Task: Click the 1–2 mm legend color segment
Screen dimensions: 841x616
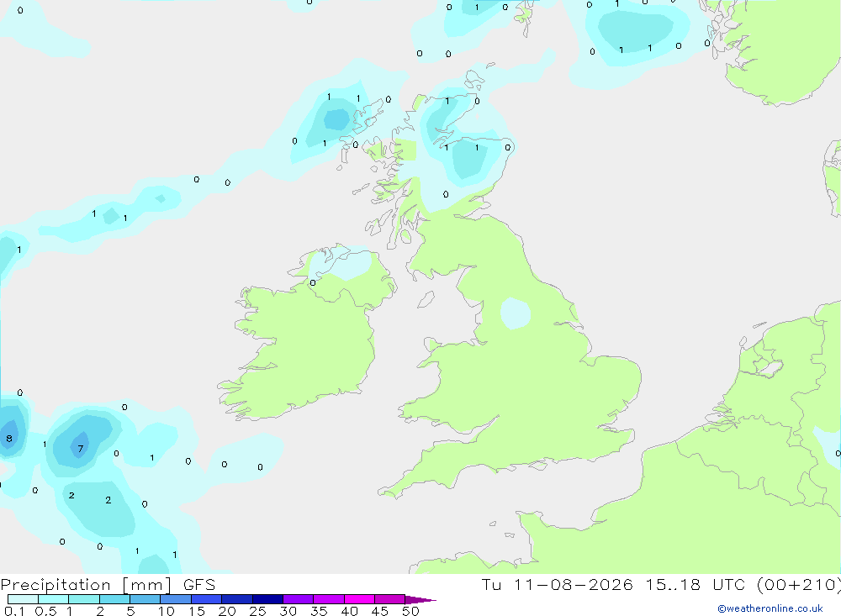Action: coord(84,599)
